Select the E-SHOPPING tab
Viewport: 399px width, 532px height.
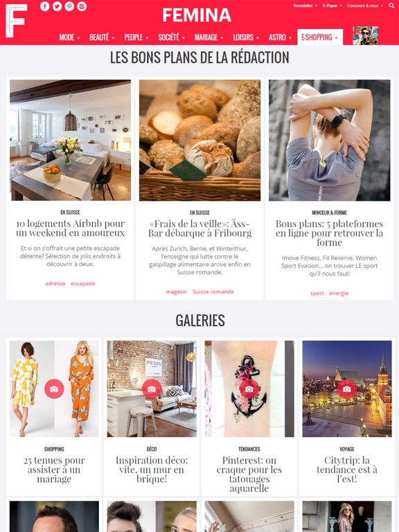[320, 37]
